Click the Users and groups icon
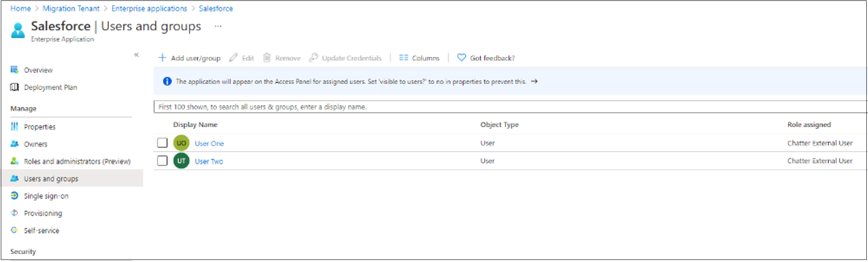This screenshot has height=262, width=868. click(14, 178)
